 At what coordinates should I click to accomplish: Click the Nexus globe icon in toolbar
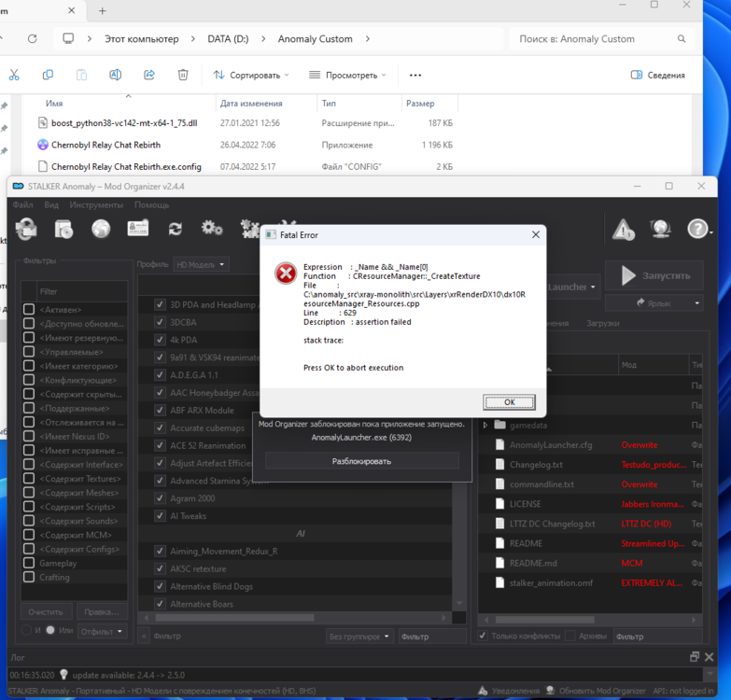101,229
